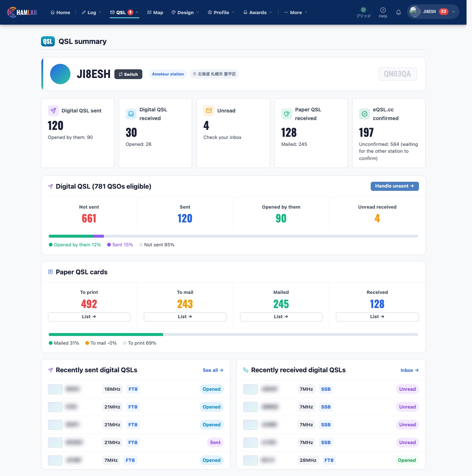
Task: Follow the Inbox link
Action: [x=410, y=370]
